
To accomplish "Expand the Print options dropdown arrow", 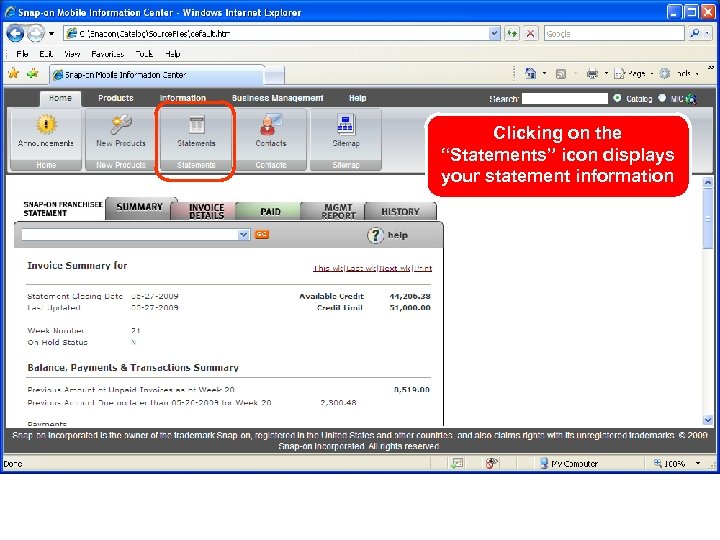I will [606, 73].
